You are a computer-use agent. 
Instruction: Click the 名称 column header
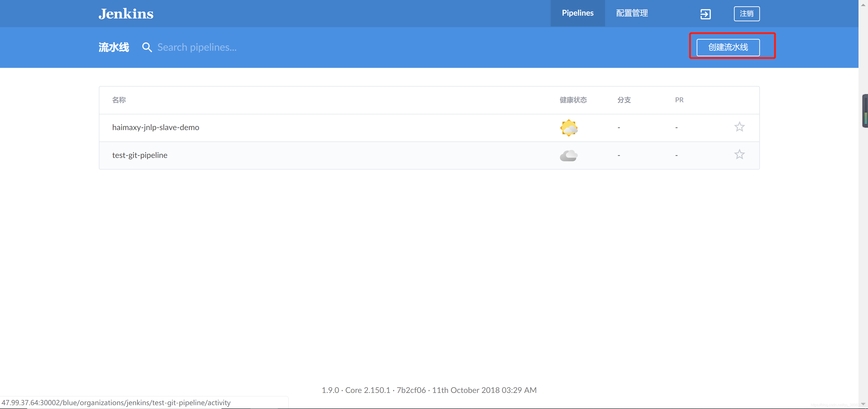(x=119, y=100)
